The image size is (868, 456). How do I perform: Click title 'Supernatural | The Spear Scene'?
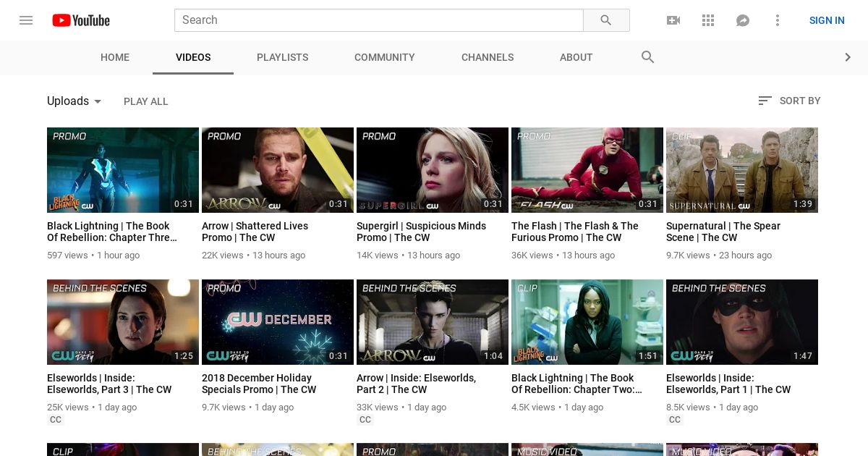click(723, 232)
